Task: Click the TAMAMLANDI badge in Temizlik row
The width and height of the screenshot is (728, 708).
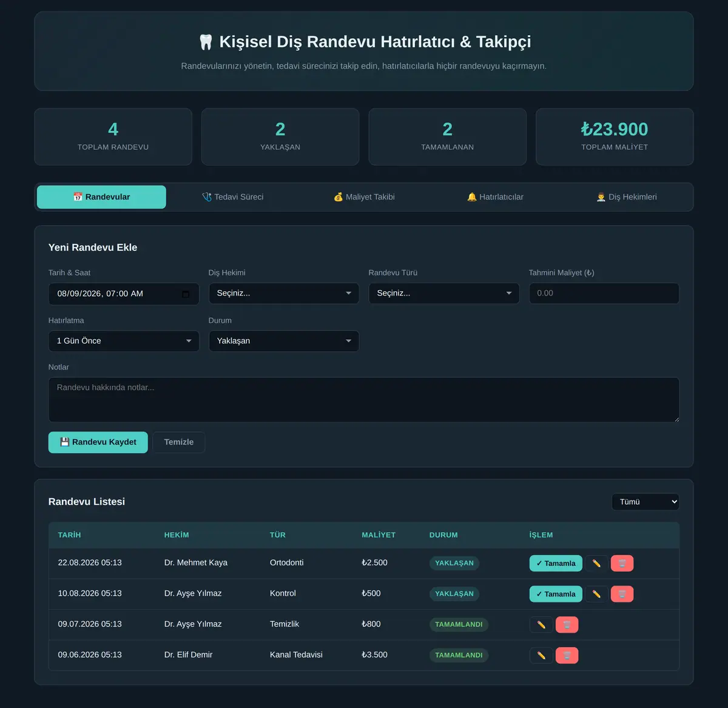Action: pos(459,625)
